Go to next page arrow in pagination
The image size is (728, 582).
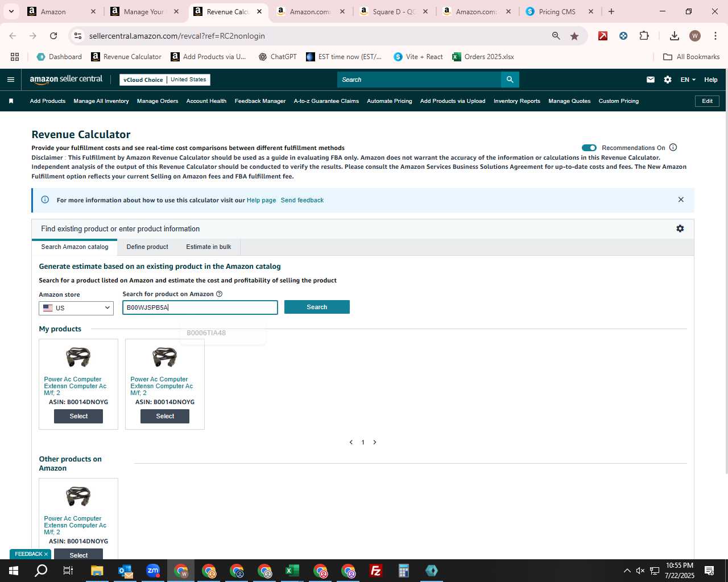pyautogui.click(x=375, y=442)
